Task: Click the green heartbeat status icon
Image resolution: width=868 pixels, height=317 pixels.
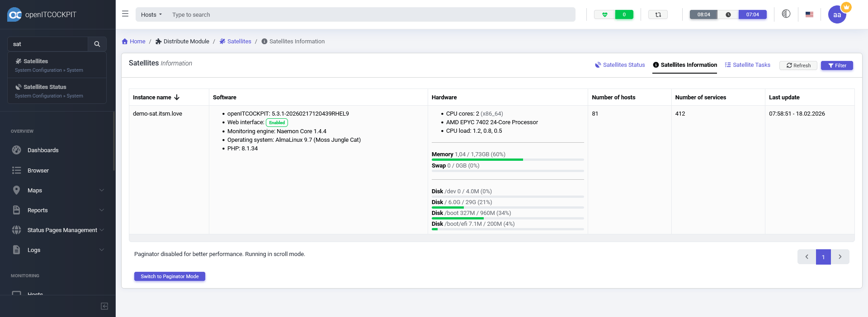Action: tap(604, 15)
